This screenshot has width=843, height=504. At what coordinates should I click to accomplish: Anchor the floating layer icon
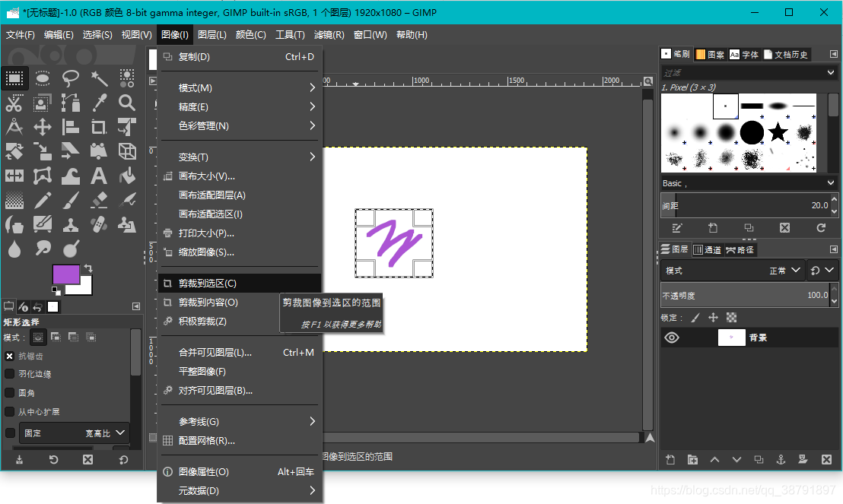781,459
